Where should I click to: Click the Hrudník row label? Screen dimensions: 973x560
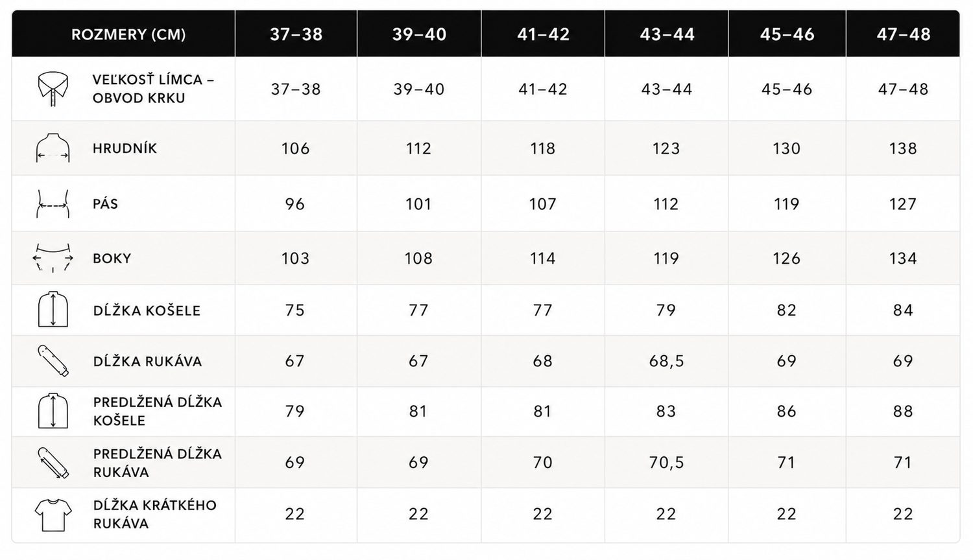click(x=125, y=148)
